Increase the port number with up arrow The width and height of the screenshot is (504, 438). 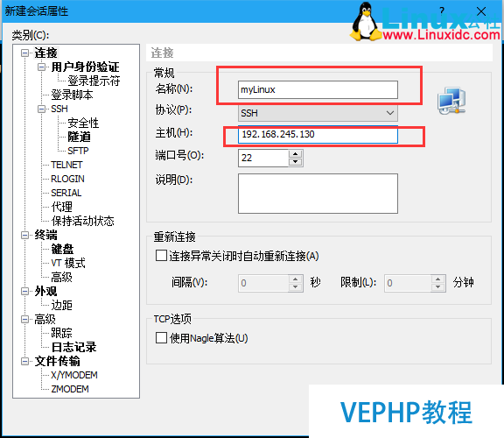coord(296,154)
